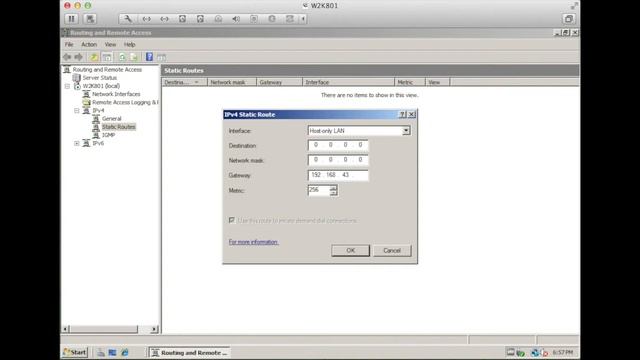
Task: Click the Gateway address field
Action: click(338, 175)
